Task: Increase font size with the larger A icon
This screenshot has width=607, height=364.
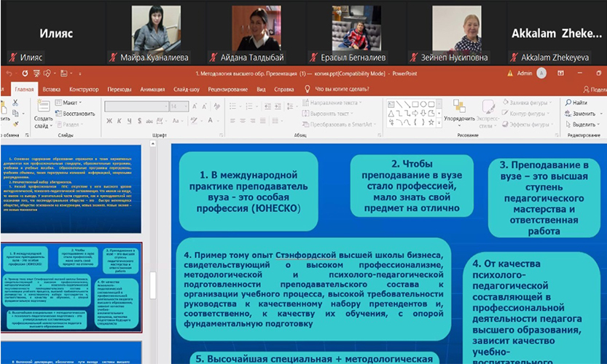Action: pyautogui.click(x=195, y=106)
